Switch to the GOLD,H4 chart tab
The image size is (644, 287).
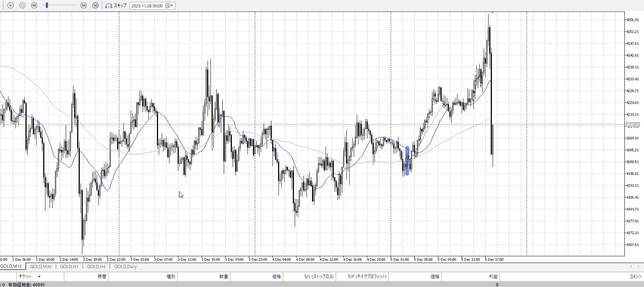[x=96, y=266]
